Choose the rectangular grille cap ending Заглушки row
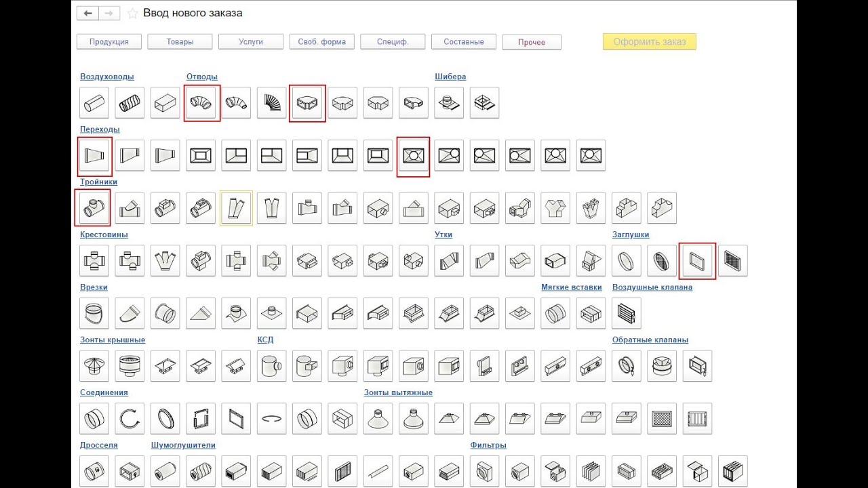 coord(732,261)
